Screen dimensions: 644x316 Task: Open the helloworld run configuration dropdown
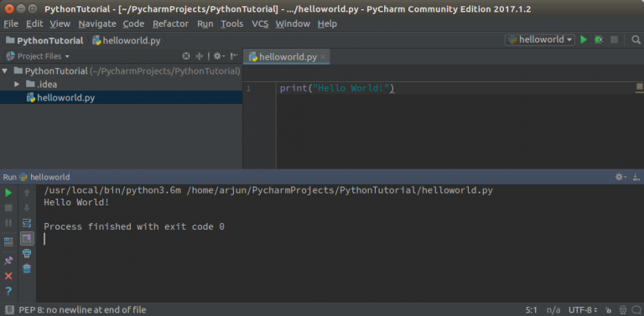click(540, 39)
